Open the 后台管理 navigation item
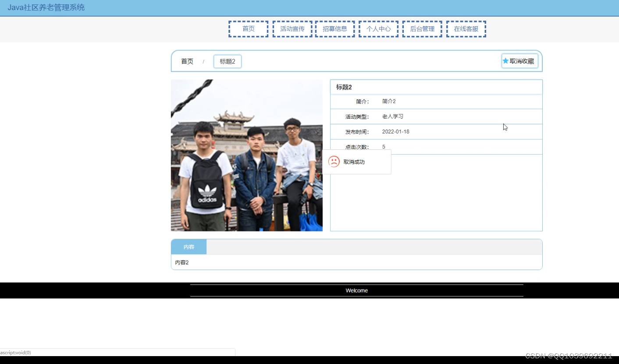The image size is (619, 364). [422, 28]
